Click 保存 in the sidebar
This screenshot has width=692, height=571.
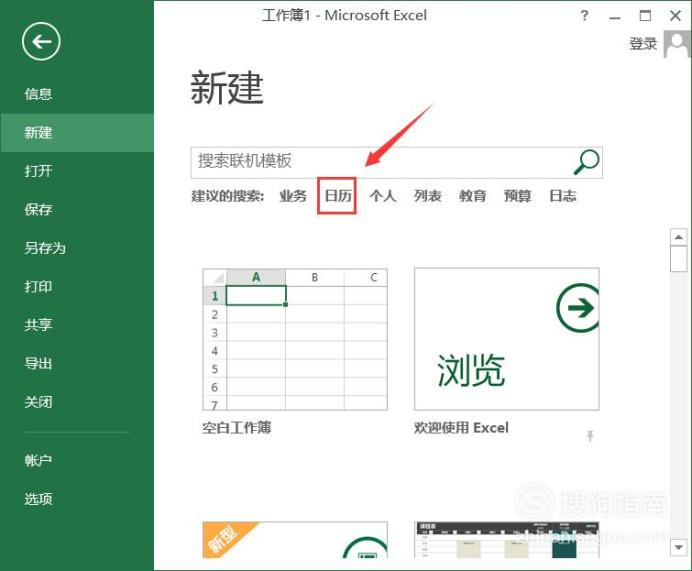(38, 209)
